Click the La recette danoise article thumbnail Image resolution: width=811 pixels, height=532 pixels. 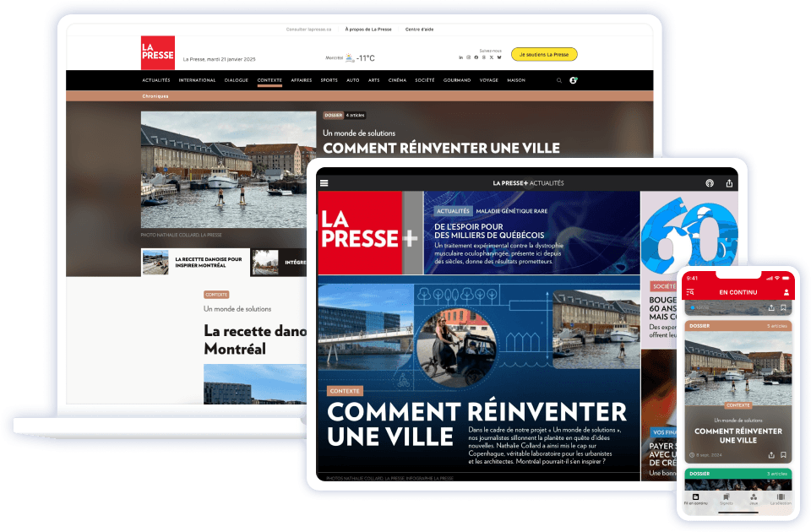[156, 262]
